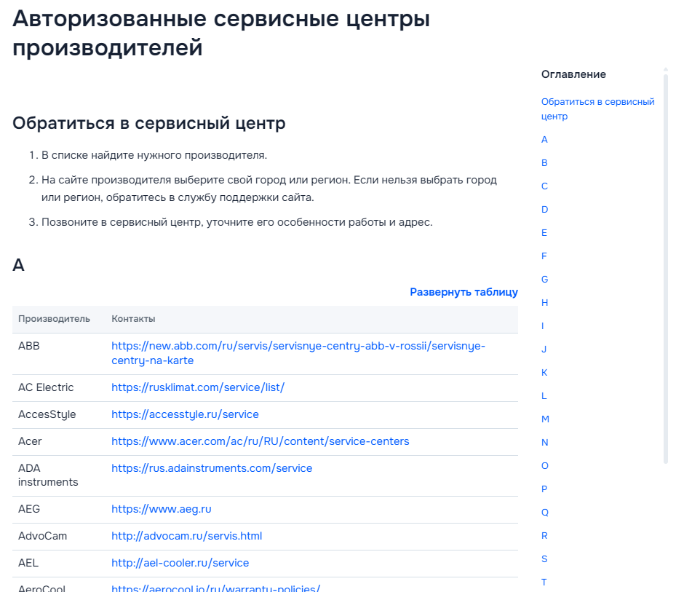Screen dimensions: 700x592
Task: Click the 'Контакты' column header
Action: pyautogui.click(x=133, y=318)
